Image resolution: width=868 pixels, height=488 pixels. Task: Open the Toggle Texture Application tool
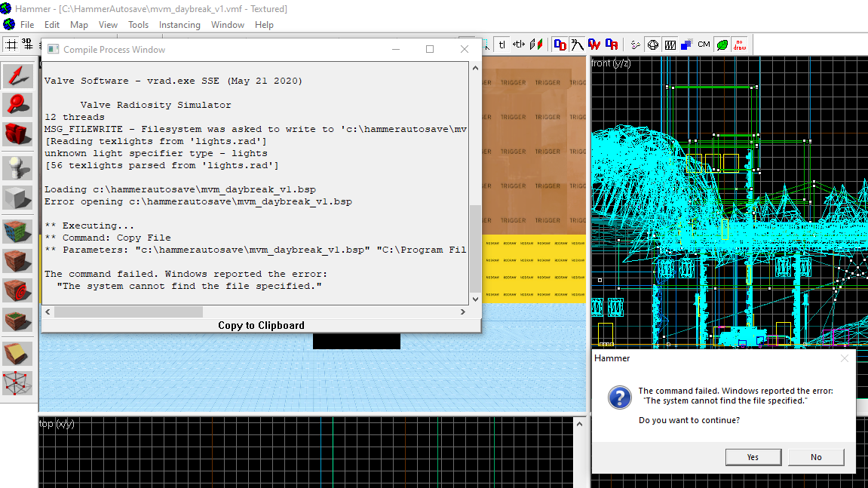click(17, 232)
